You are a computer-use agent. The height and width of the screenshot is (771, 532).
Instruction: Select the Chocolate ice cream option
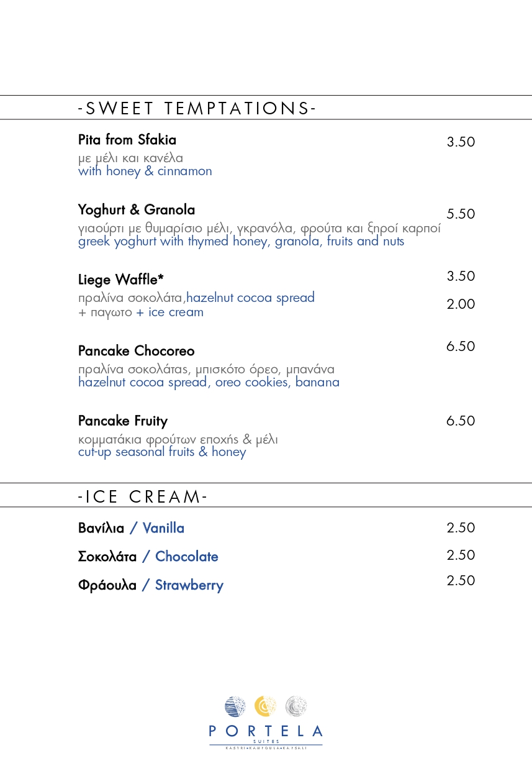(x=148, y=557)
